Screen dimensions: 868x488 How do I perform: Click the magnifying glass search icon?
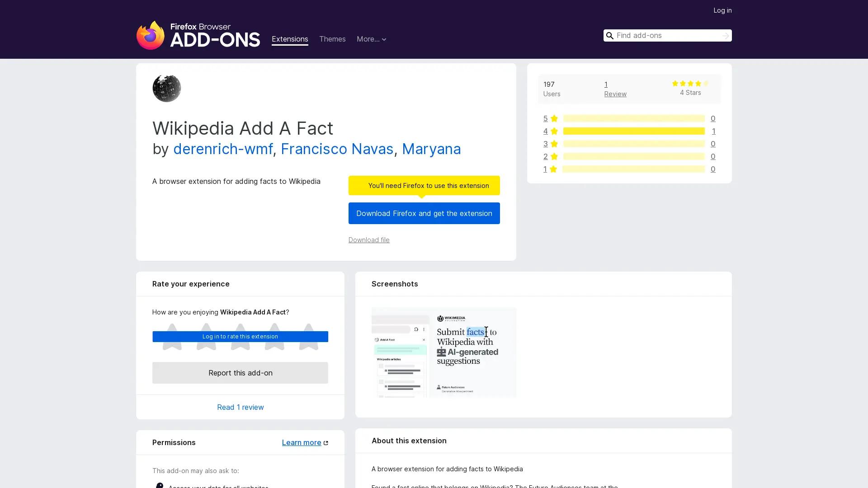click(610, 35)
